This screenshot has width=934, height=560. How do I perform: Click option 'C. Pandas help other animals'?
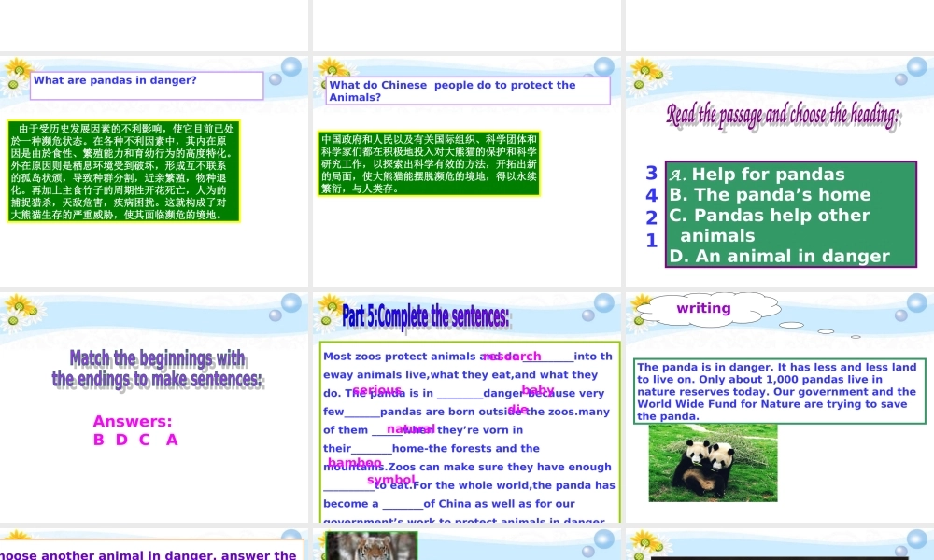coord(770,225)
